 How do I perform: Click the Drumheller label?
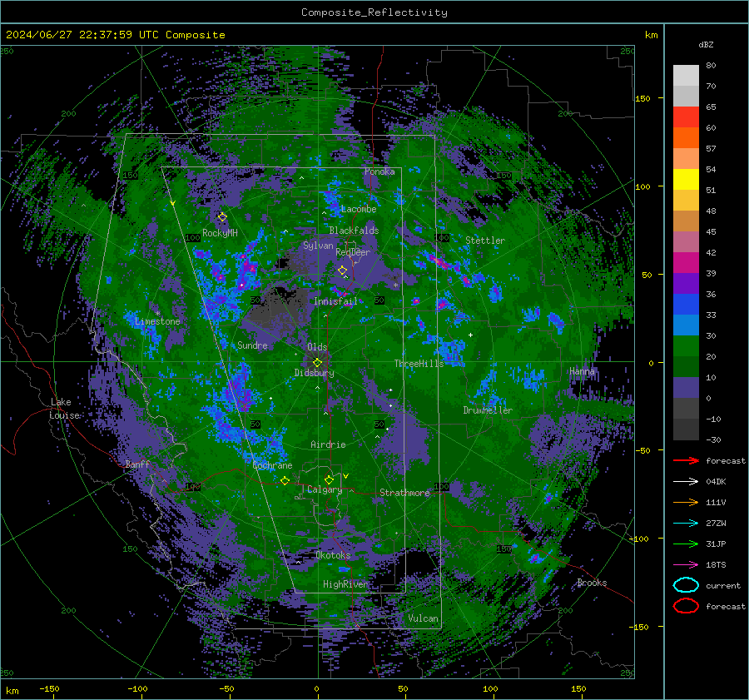488,410
